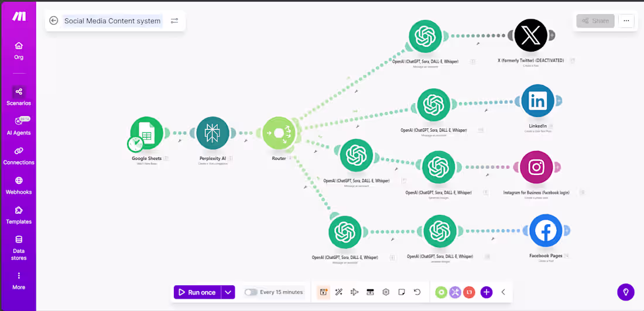Open the red text parser tools icon
Viewport: 644px width, 311px height.
(469, 292)
